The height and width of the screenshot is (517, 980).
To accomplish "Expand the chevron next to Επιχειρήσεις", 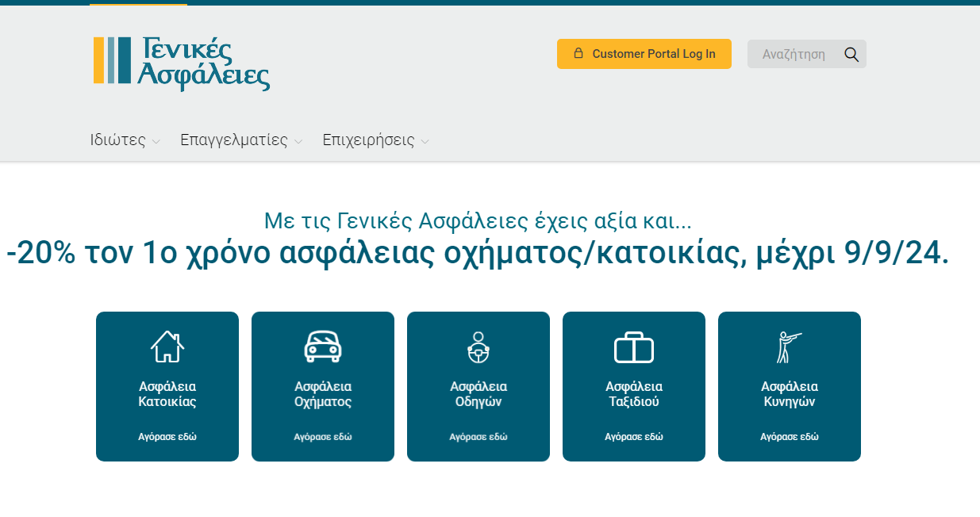I will point(425,142).
